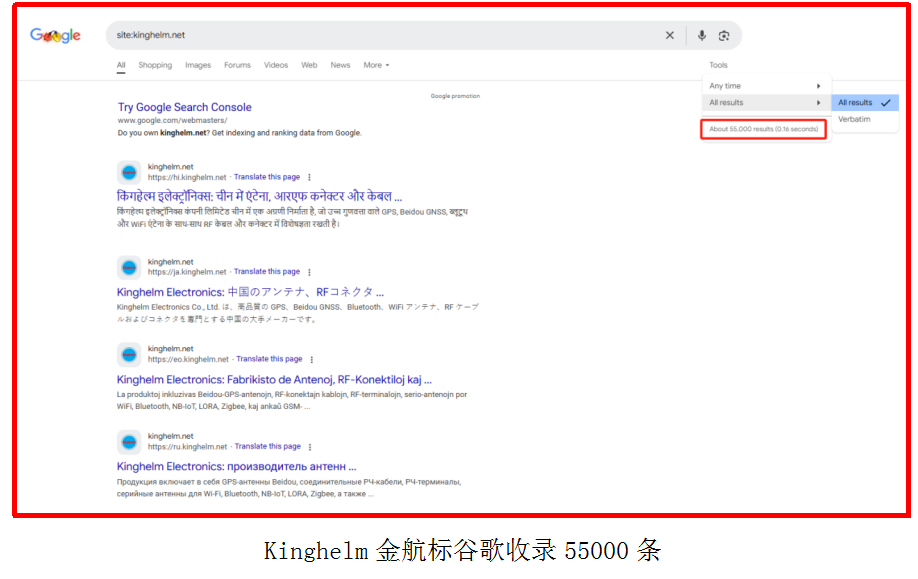The image size is (918, 579).
Task: Clear the search box with the X icon
Action: [670, 35]
